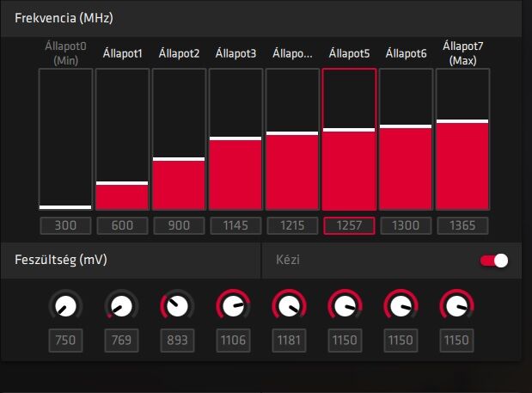Screen dimensions: 532x393
Task: Select the highlighted Állapot5 frequency bar
Action: tap(349, 139)
